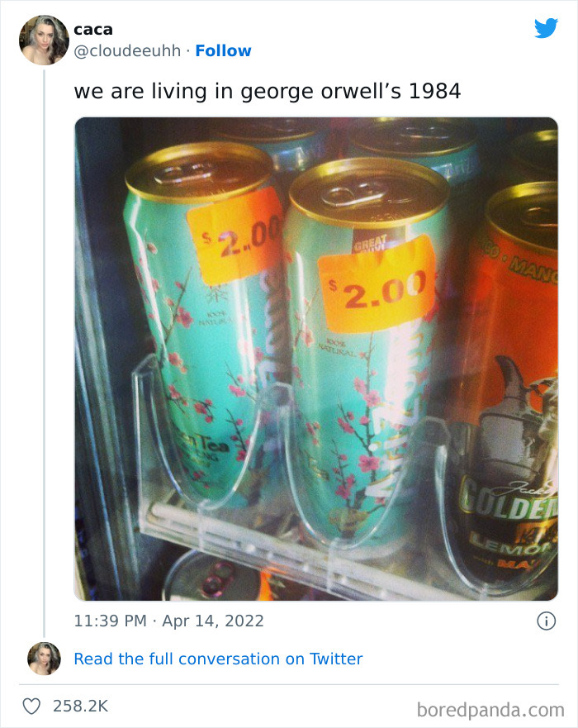Click the Apr 14, 2022 date

(212, 621)
